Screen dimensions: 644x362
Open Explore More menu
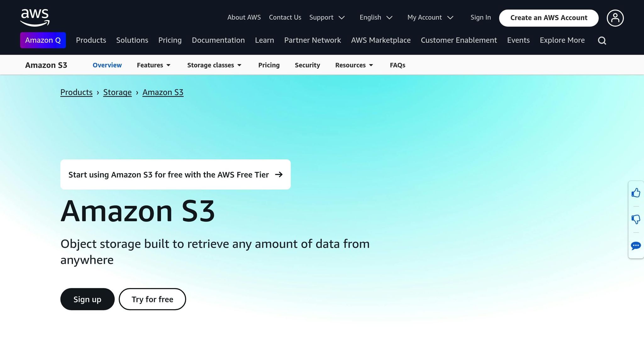(562, 40)
